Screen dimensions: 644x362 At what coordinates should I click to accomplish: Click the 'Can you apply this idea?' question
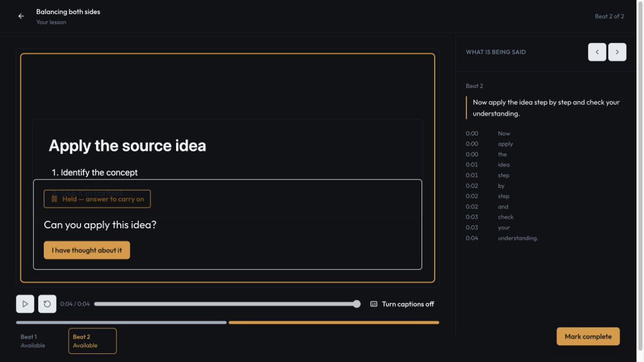(x=100, y=225)
